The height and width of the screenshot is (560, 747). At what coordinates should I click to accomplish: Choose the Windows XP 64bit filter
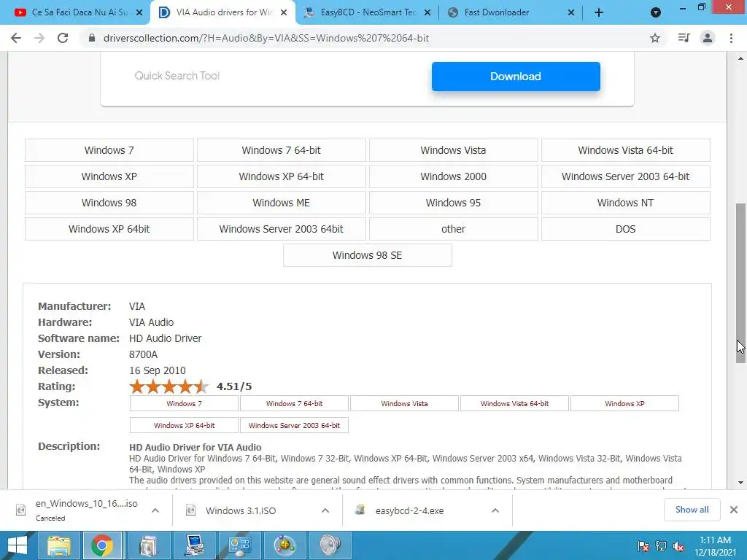[x=109, y=229]
